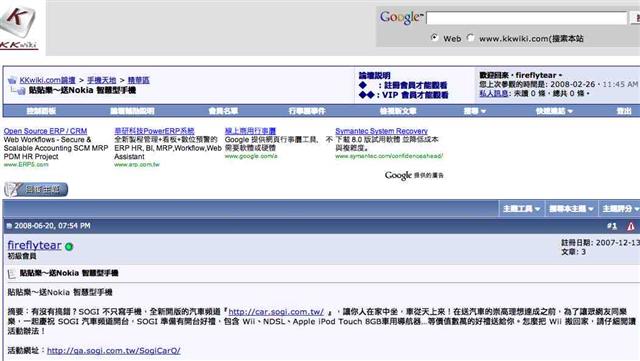Select the www.kkwiki.com site search radio
This screenshot has height=361, width=640.
[x=471, y=38]
